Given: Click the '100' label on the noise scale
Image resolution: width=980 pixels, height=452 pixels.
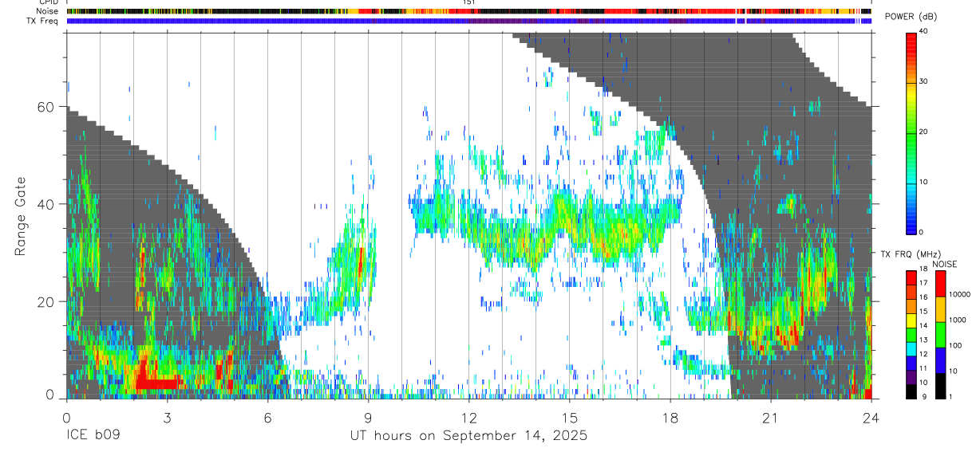Looking at the screenshot, I should (956, 345).
